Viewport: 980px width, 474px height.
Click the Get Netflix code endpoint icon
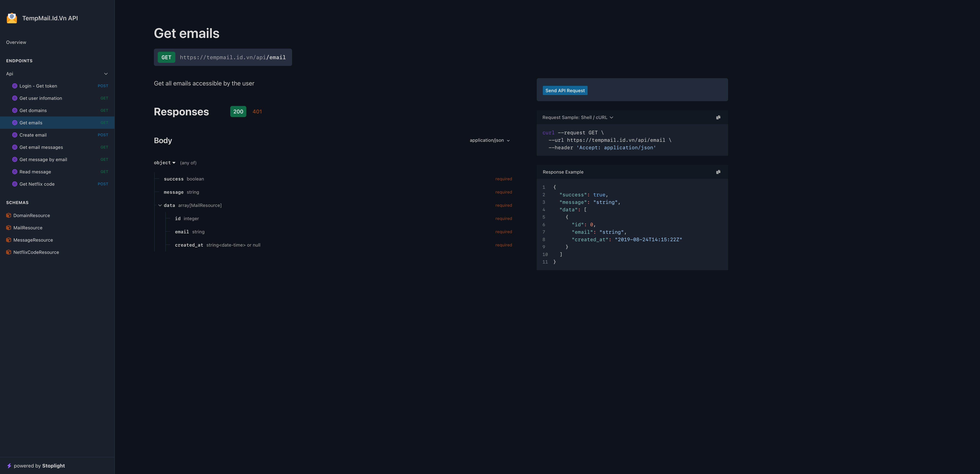pos(15,184)
